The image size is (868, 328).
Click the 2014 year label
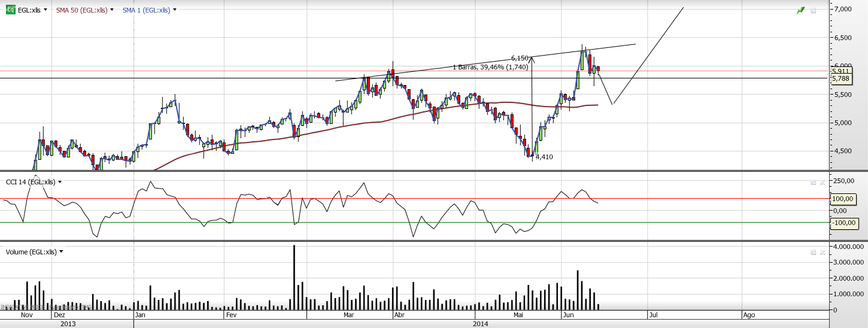pyautogui.click(x=480, y=324)
